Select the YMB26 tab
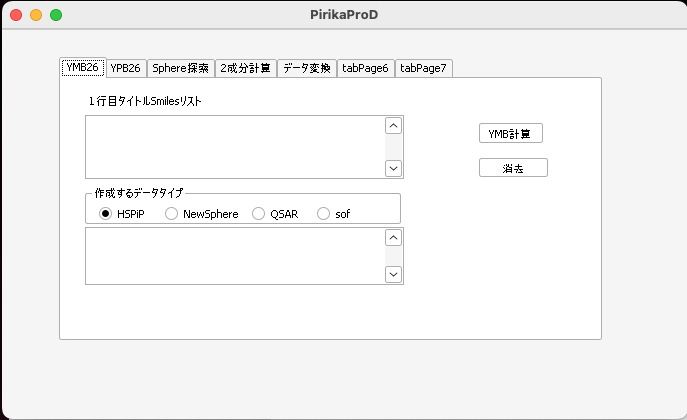Screen dimensions: 687x420 (x=82, y=67)
